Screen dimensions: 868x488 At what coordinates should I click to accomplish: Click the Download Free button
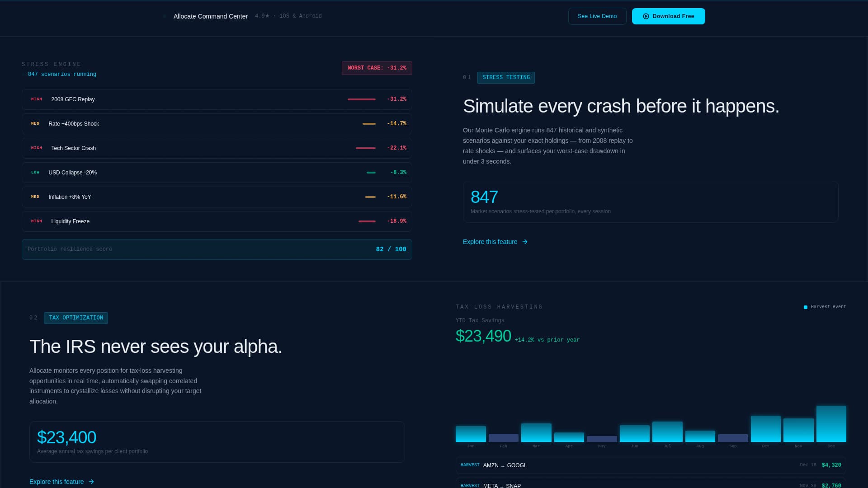[x=668, y=16]
